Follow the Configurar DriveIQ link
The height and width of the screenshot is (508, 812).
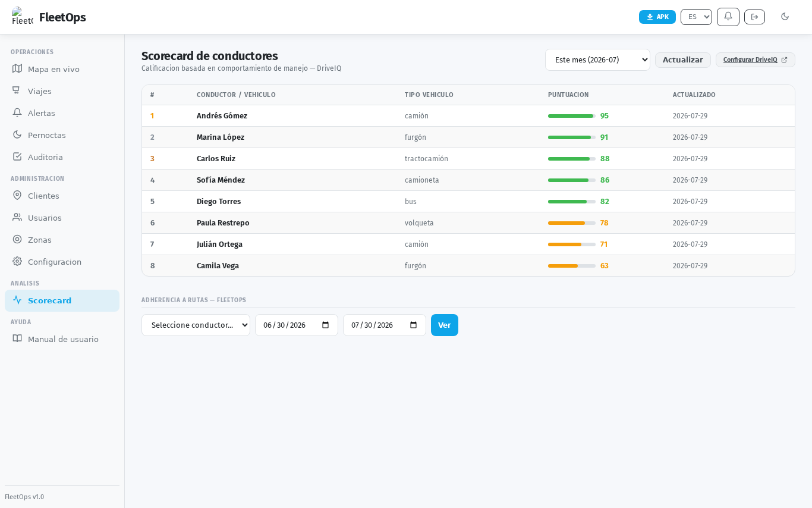coord(755,59)
